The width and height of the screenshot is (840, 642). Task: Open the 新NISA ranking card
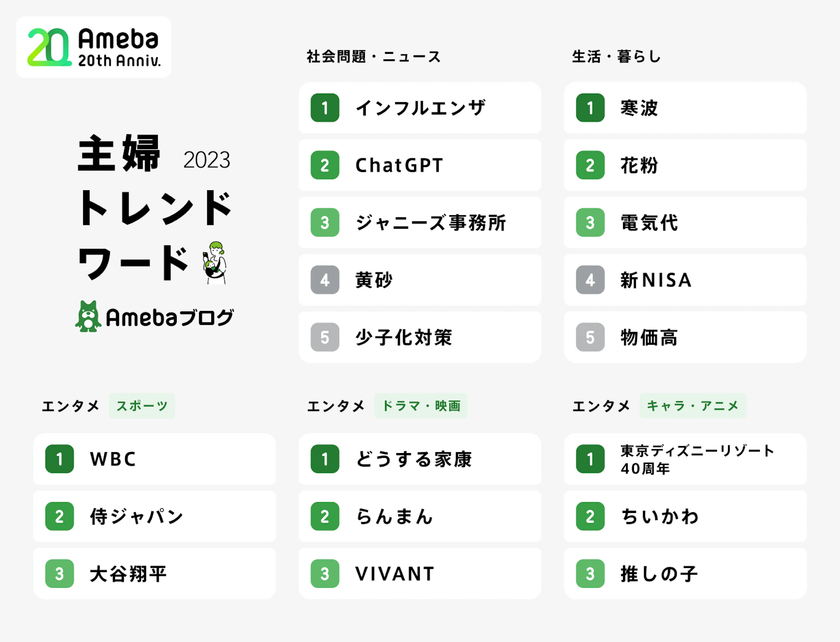point(685,280)
